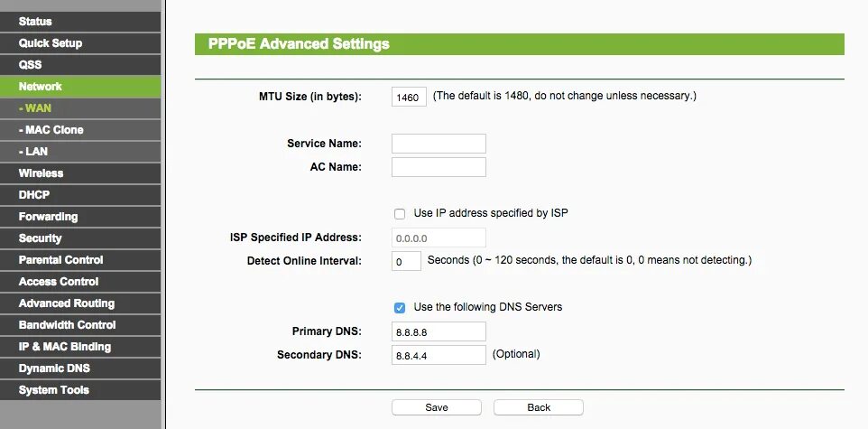Click the Detect Online Interval field
The height and width of the screenshot is (429, 868).
tap(406, 261)
